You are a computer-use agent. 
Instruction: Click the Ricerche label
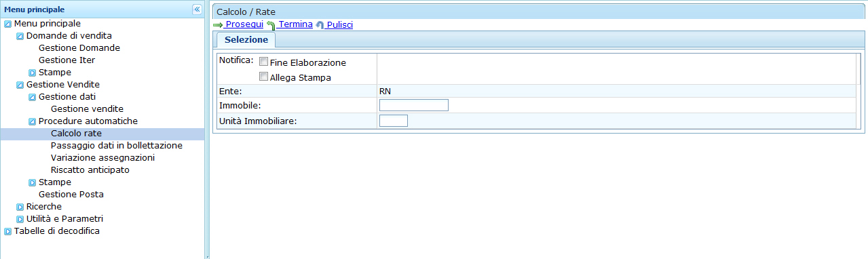[x=44, y=207]
